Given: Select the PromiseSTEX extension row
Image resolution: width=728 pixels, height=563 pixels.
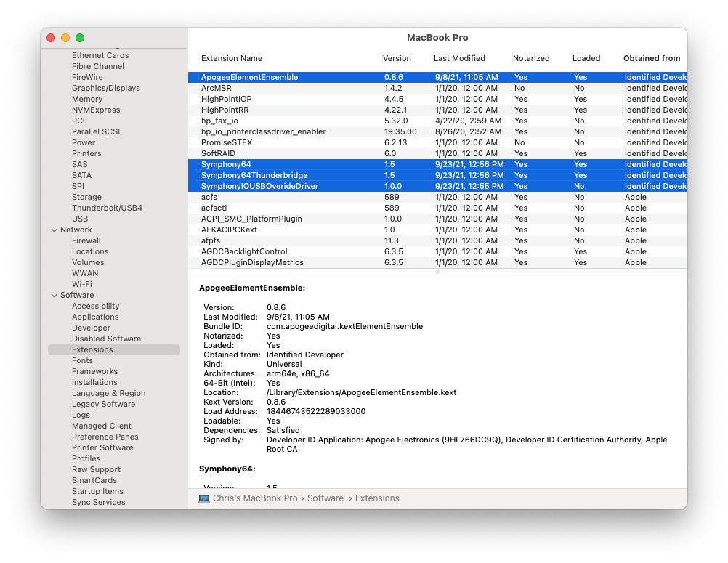Looking at the screenshot, I should coord(437,143).
